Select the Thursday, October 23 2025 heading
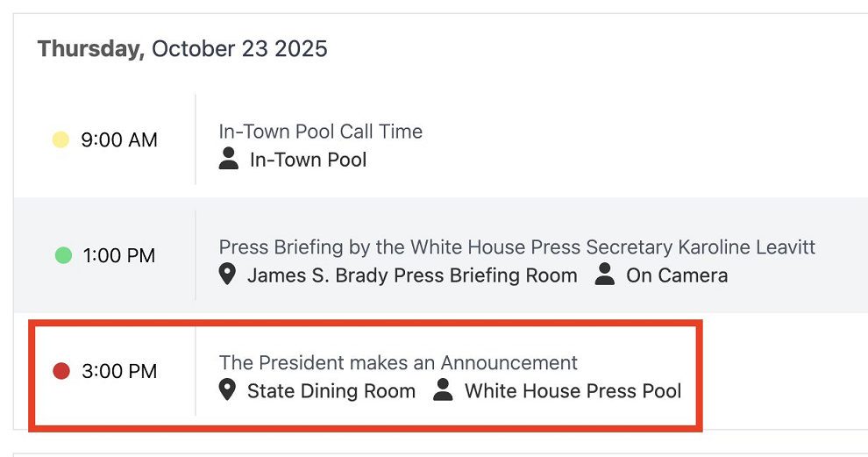868x457 pixels. click(x=182, y=49)
